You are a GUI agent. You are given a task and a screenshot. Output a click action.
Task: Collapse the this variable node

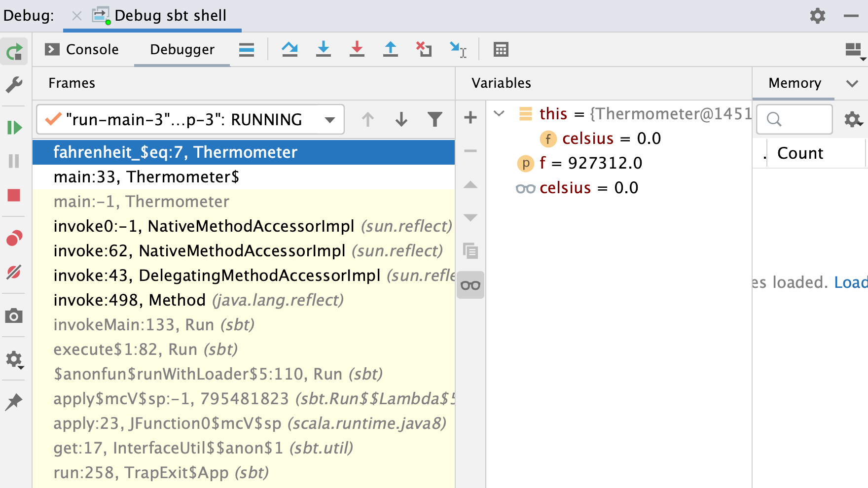(x=499, y=113)
